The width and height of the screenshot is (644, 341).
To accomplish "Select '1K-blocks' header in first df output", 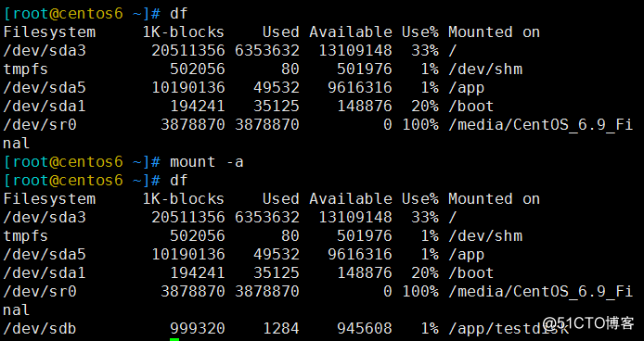I will coord(183,32).
